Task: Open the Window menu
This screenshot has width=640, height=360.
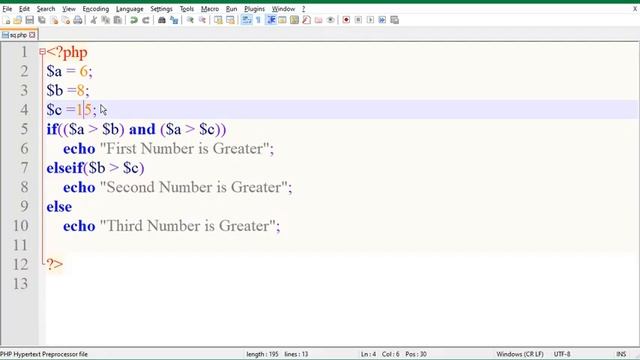Action: (x=283, y=9)
